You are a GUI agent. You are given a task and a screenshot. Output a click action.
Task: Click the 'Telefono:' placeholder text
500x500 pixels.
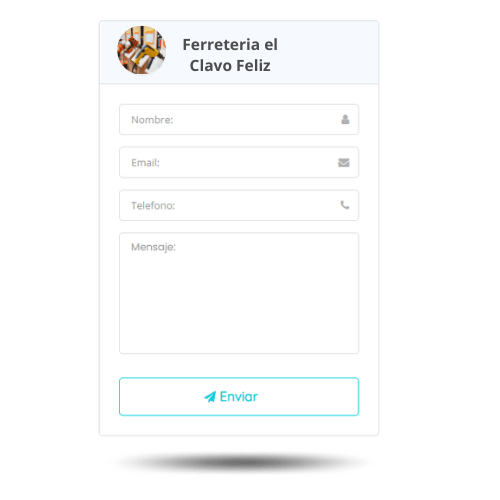[153, 206]
